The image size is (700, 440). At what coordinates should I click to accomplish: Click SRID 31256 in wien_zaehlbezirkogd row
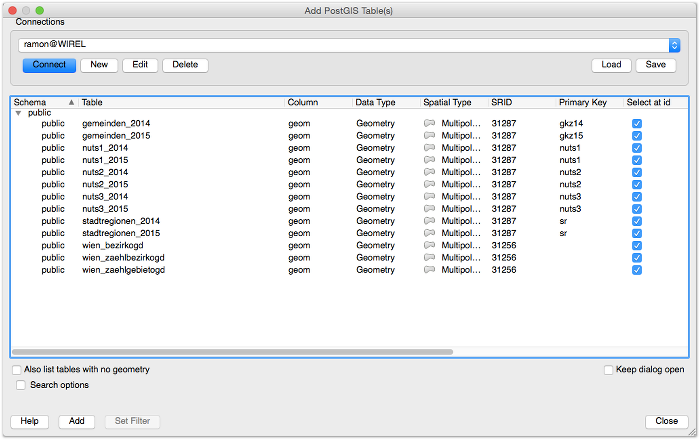(x=504, y=257)
